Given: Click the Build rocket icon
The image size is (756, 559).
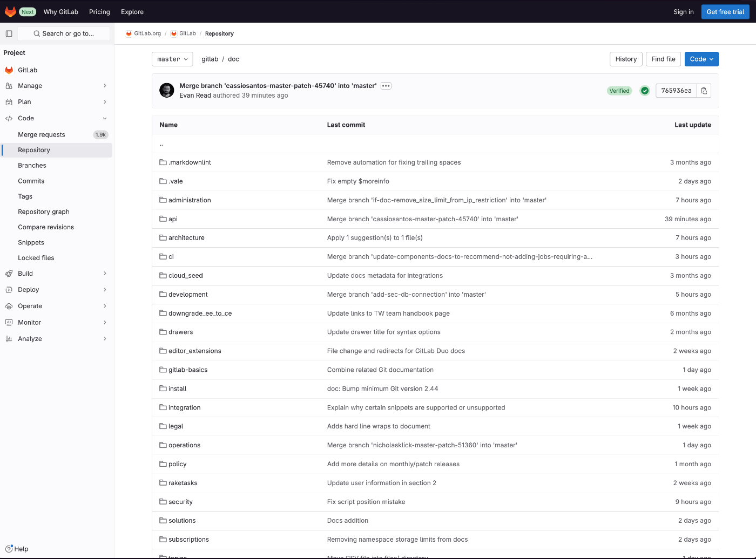Looking at the screenshot, I should (x=9, y=274).
